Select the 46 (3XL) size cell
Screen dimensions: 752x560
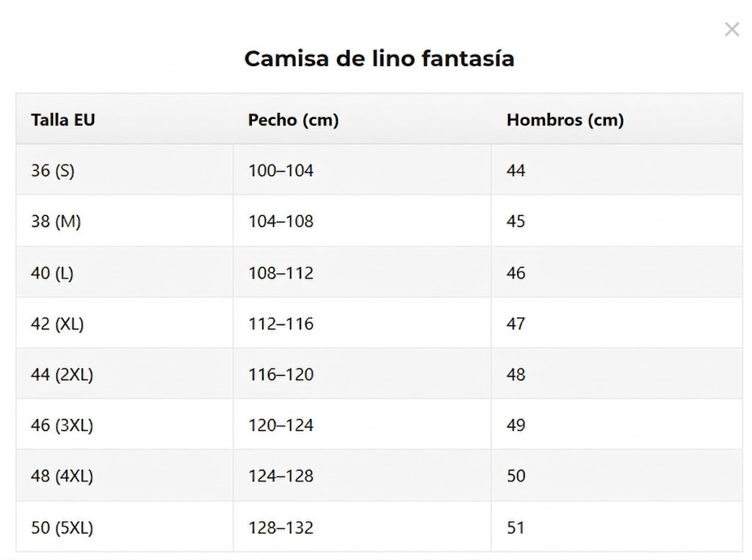(x=62, y=425)
